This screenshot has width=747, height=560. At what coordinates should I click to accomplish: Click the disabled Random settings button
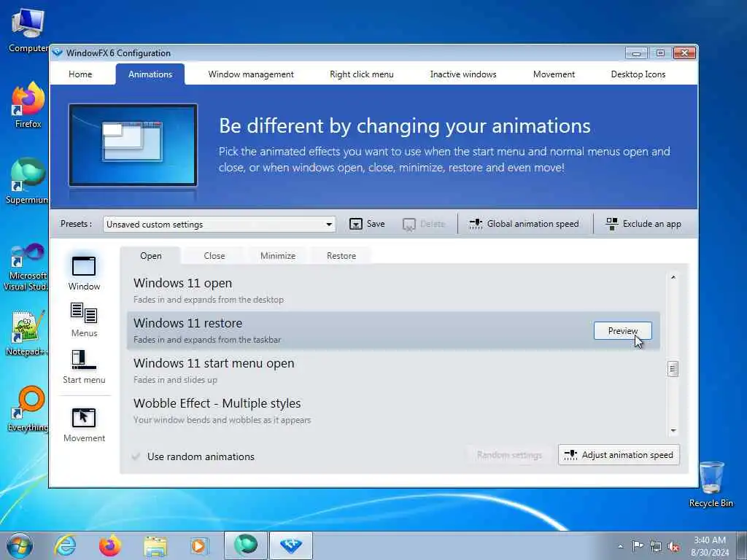tap(509, 455)
